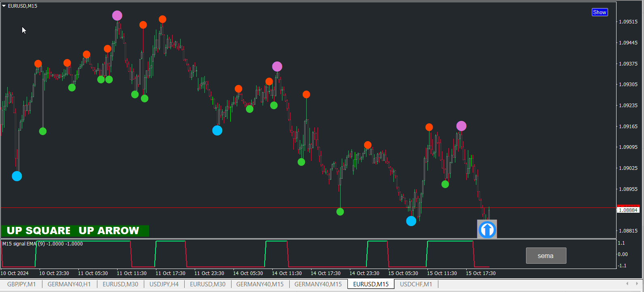Click the 14 Oct 11:30 time label

(x=287, y=273)
